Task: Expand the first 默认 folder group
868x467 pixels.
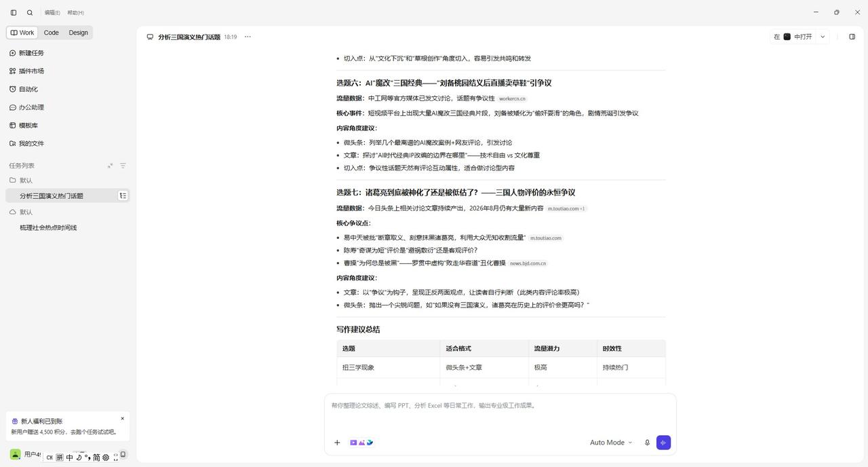Action: pos(21,181)
